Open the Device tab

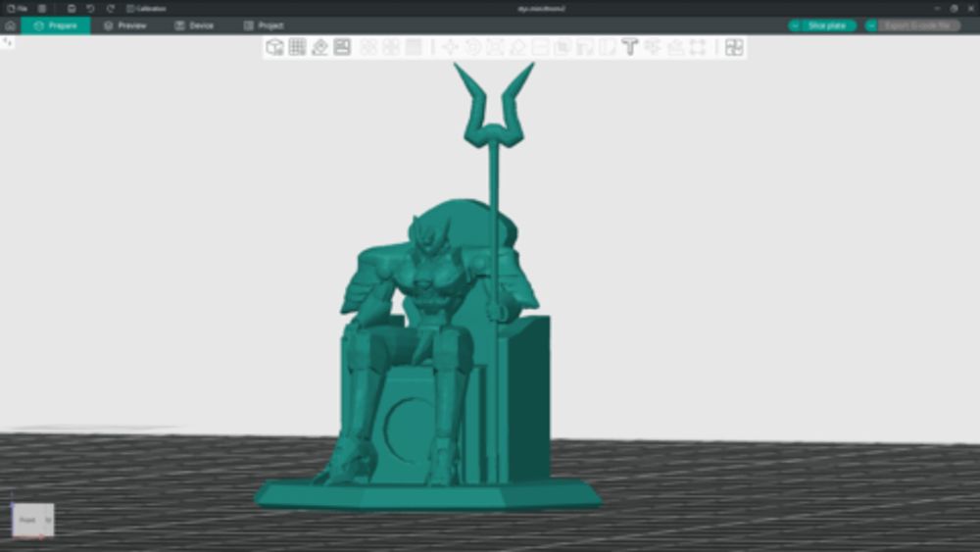coord(194,25)
